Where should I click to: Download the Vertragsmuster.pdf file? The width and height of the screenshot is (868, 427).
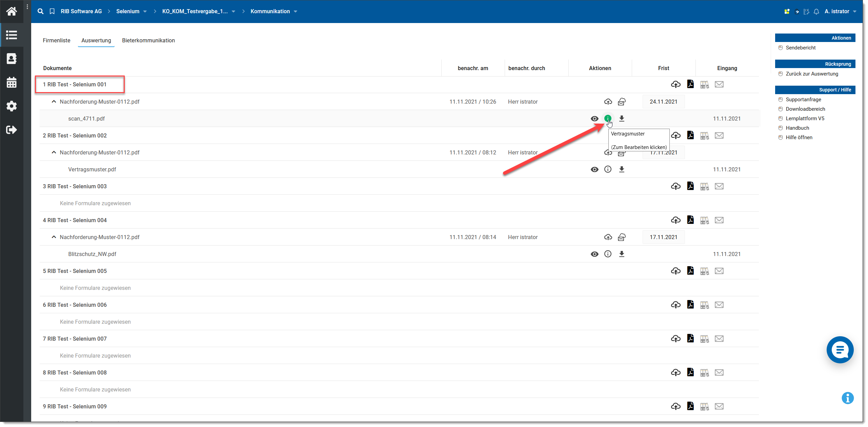point(621,169)
